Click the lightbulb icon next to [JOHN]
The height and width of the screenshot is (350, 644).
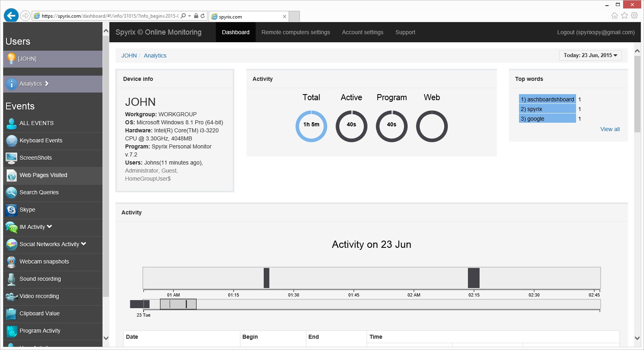point(11,59)
